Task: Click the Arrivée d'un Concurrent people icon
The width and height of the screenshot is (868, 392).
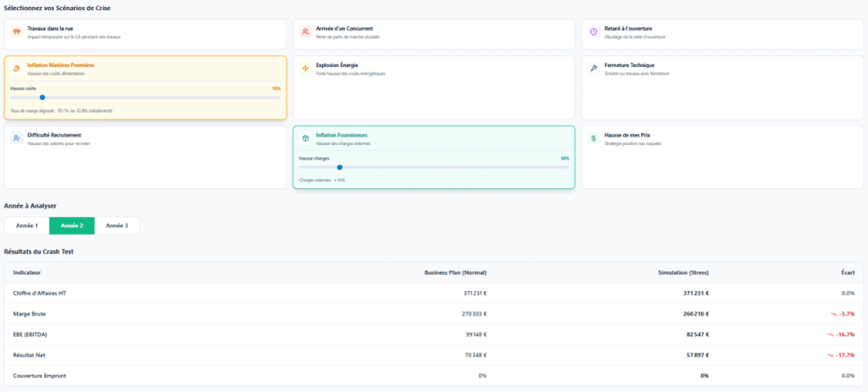Action: pyautogui.click(x=305, y=31)
